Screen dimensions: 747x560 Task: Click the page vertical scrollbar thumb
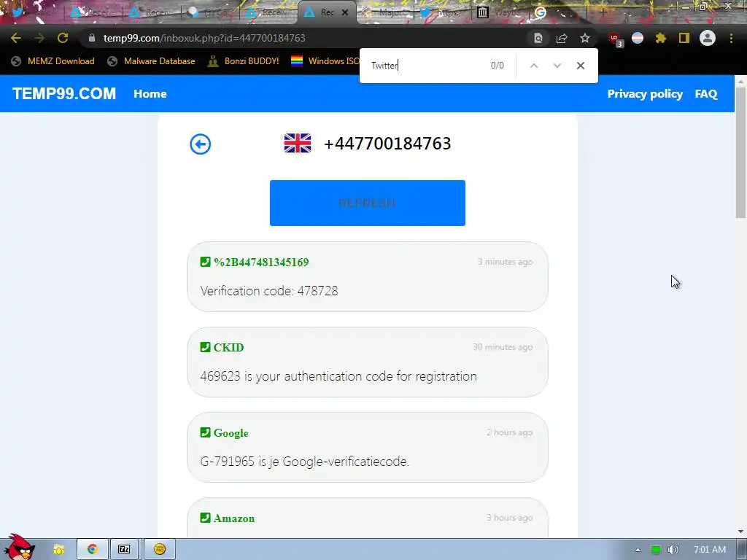[x=740, y=152]
